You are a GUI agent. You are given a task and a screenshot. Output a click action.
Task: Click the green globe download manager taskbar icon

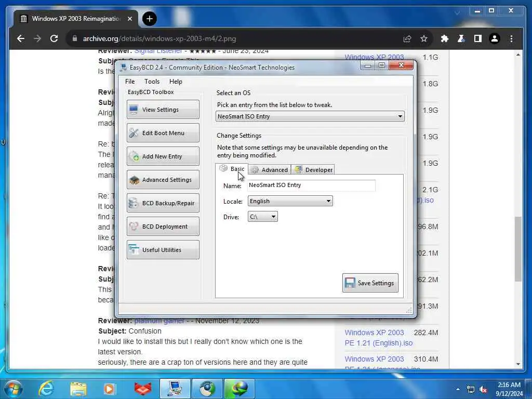[x=240, y=389]
